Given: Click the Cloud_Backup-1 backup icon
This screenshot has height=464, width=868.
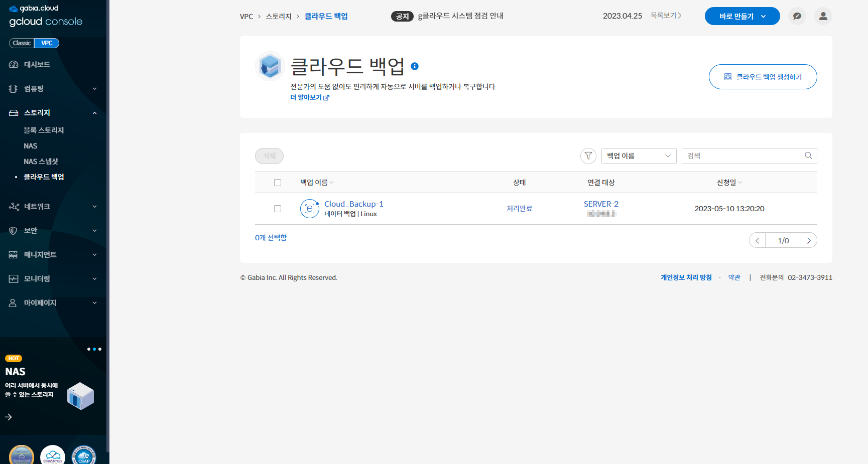Looking at the screenshot, I should (310, 209).
